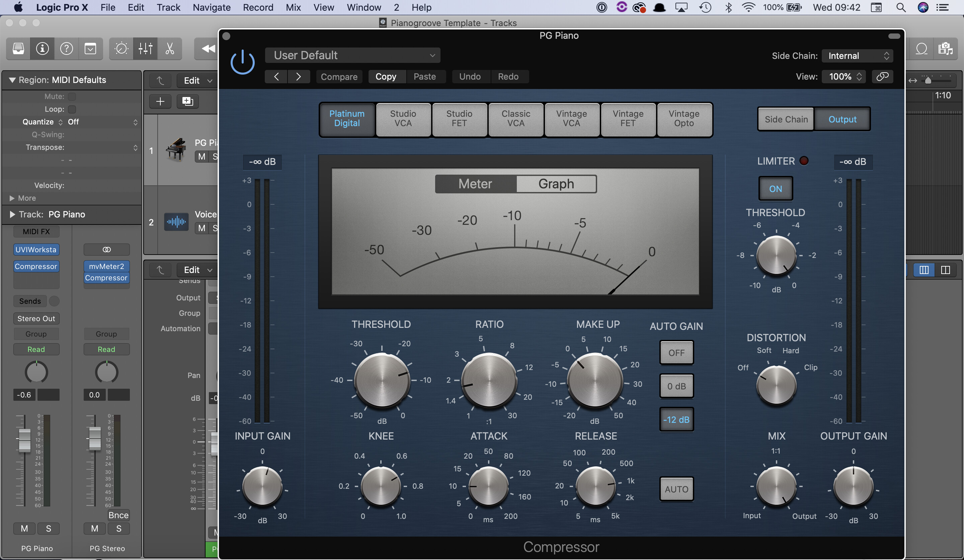Open the Mix menu in menu bar

coord(293,7)
